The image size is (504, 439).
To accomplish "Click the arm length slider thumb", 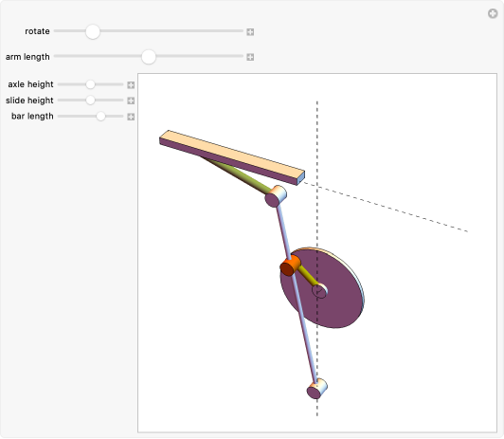I will [149, 57].
